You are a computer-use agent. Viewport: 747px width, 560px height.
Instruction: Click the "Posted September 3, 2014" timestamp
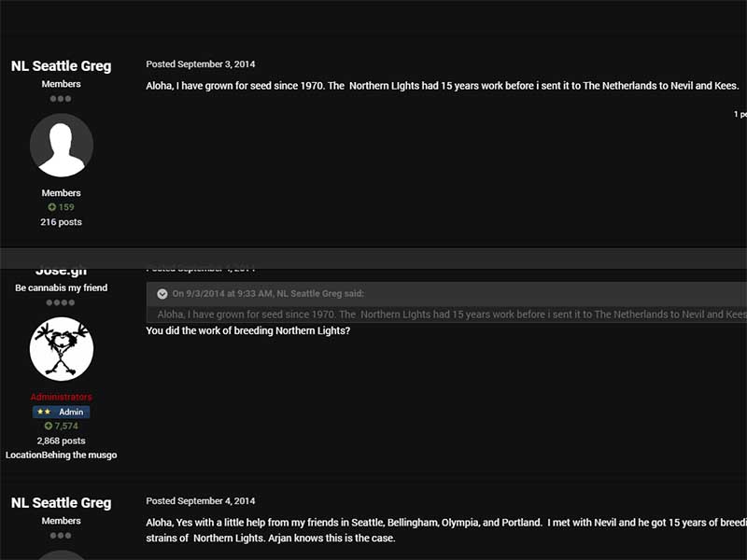201,64
